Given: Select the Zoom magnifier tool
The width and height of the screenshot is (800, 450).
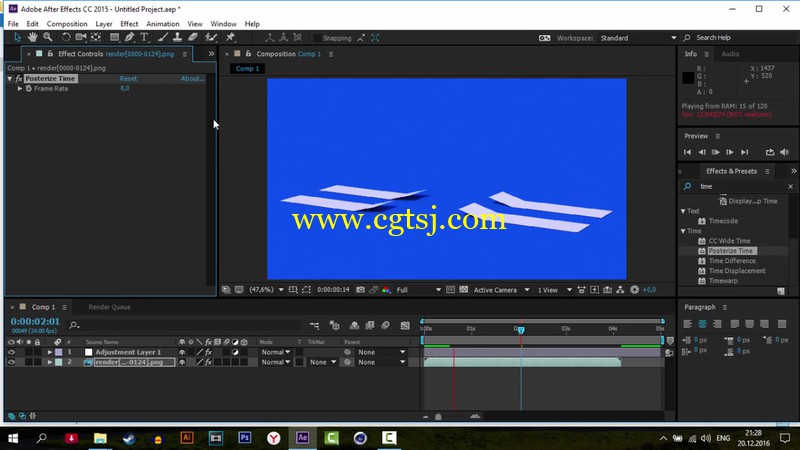Looking at the screenshot, I should (x=48, y=37).
